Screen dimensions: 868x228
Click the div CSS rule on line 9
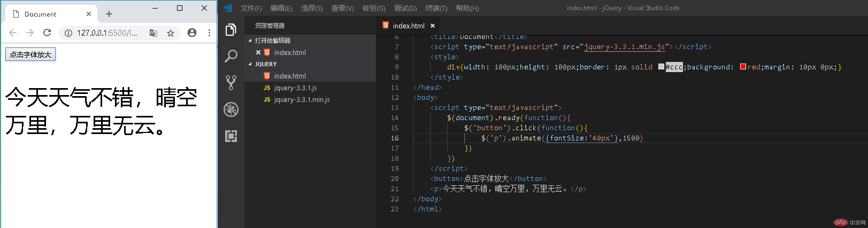pos(644,67)
